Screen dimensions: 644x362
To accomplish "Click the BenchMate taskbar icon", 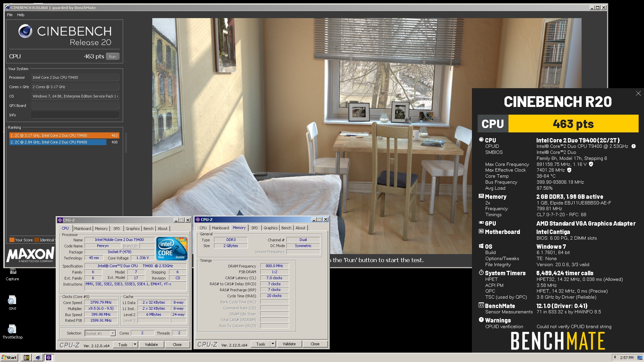I will [x=26, y=358].
